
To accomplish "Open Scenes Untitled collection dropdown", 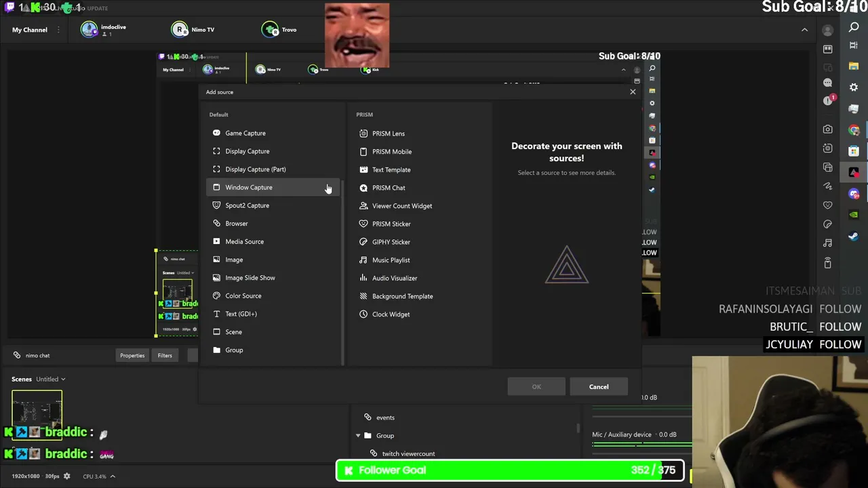I will 51,379.
